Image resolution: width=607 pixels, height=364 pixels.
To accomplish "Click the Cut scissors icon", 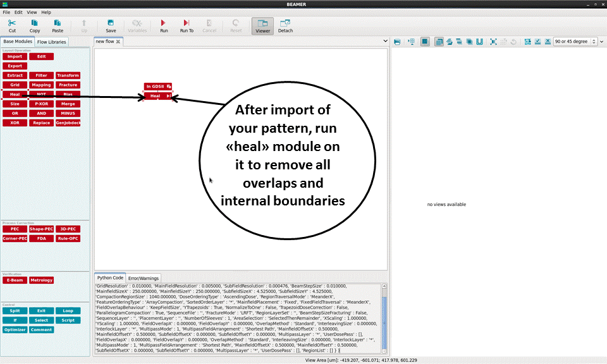I will click(12, 23).
